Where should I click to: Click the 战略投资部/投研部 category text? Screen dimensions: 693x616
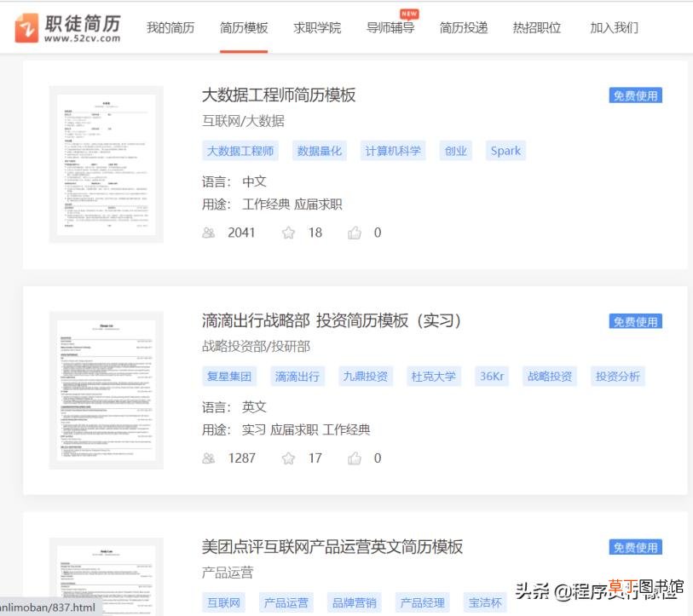pyautogui.click(x=256, y=347)
